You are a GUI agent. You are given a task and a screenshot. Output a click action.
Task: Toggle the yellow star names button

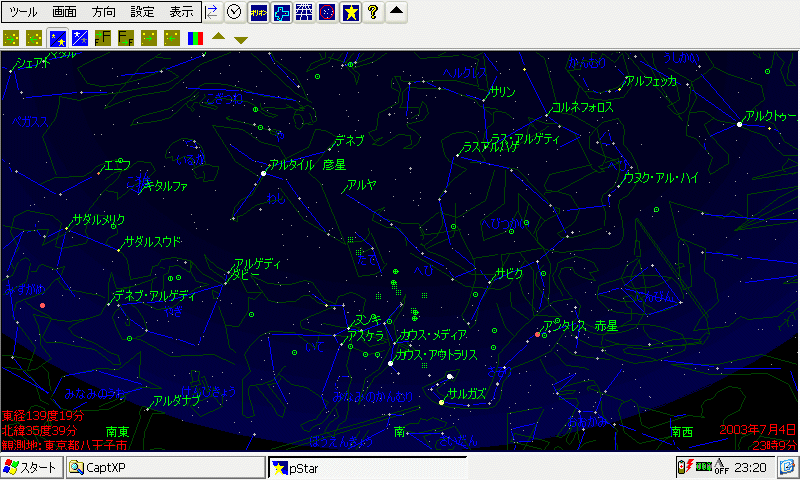[350, 12]
